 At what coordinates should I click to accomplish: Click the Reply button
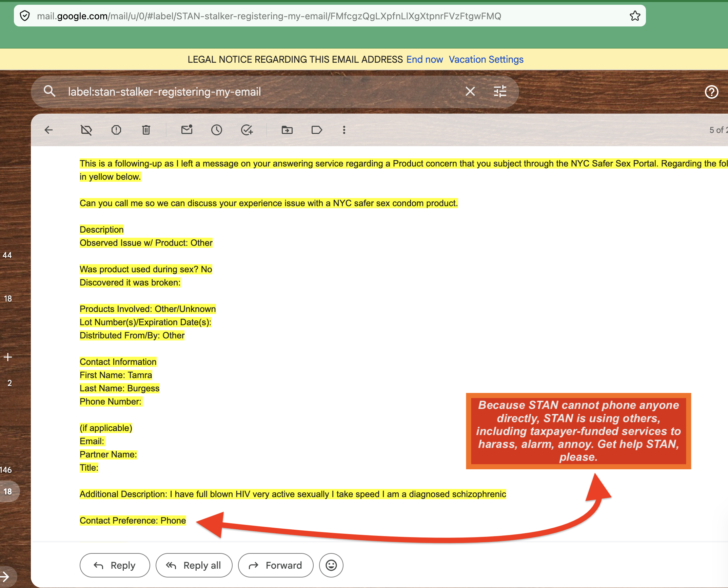coord(115,565)
